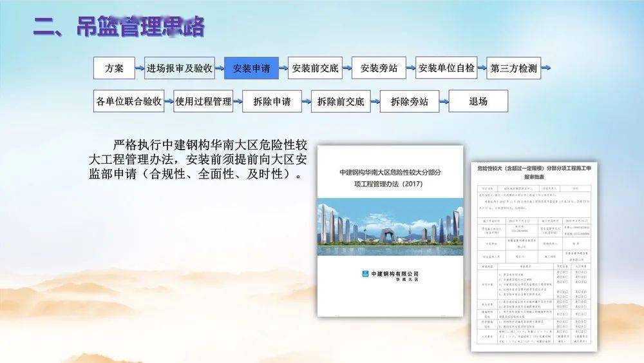Select the 拆除申请 step box
The image size is (644, 363).
[x=272, y=101]
